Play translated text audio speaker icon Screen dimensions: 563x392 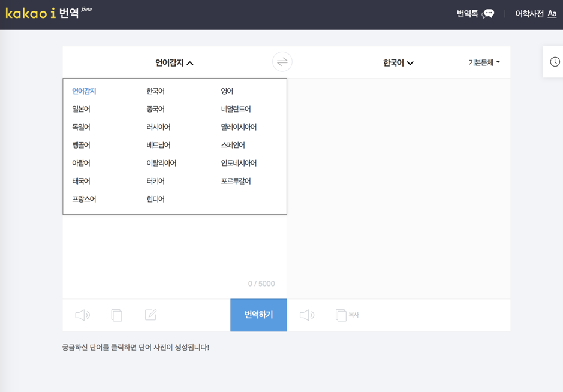[x=307, y=315]
